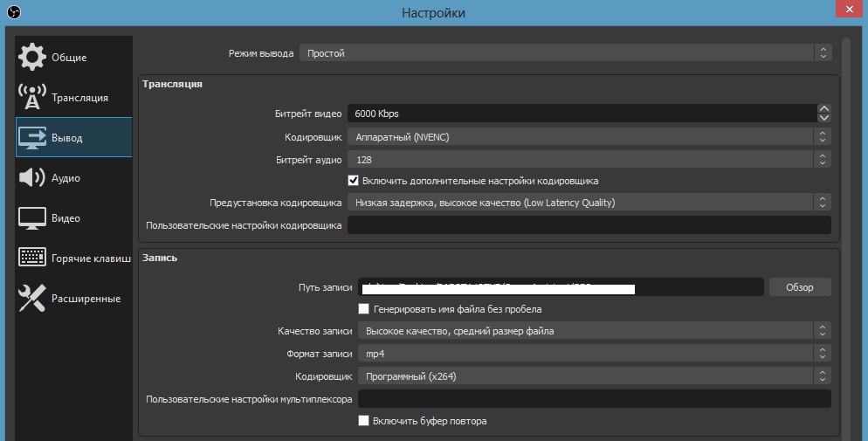Open the Расширенные tab label
This screenshot has height=441, width=868.
86,299
